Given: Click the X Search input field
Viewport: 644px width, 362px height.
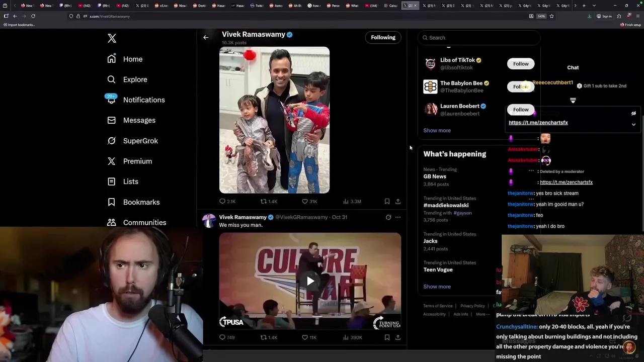Looking at the screenshot, I should tap(479, 38).
